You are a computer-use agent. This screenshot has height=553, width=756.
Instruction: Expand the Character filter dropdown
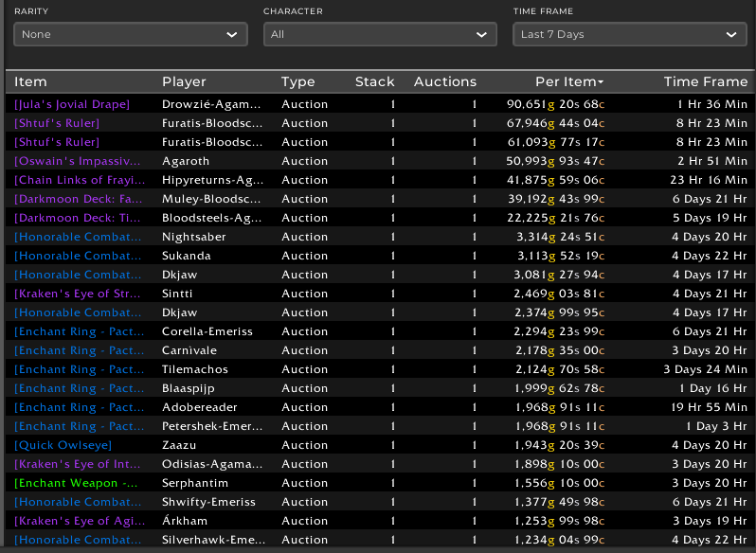379,34
